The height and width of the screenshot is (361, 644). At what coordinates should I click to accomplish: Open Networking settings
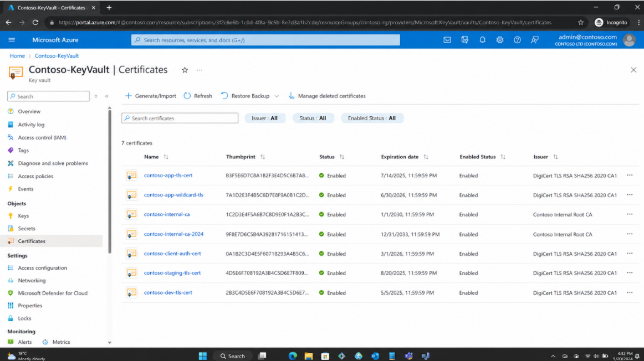[x=32, y=281]
